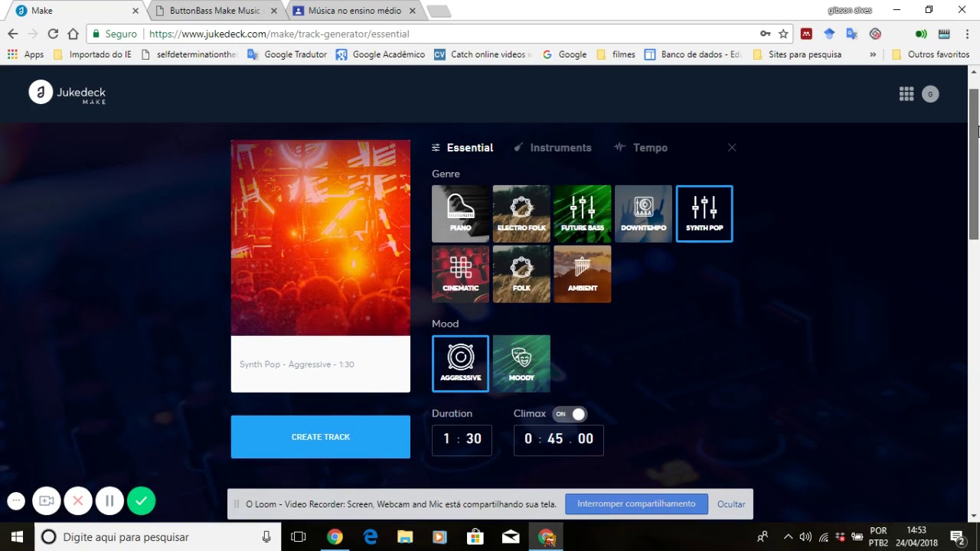Choose the Cinematic genre tile

pos(460,274)
